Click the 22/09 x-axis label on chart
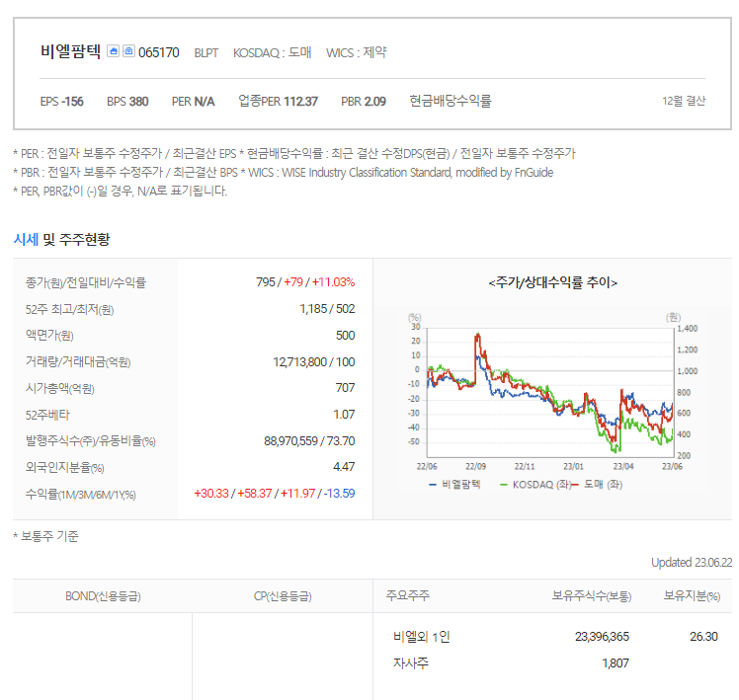 pyautogui.click(x=475, y=466)
